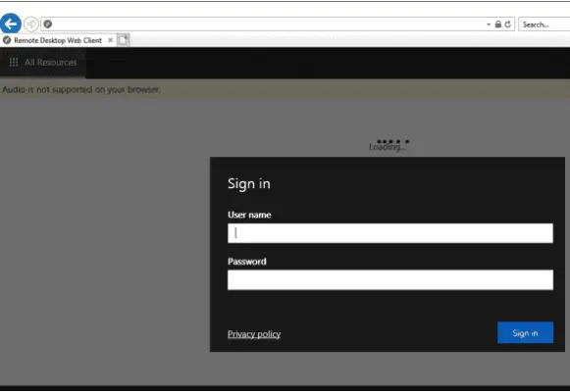Switch to the All Resources tab label

[x=51, y=63]
